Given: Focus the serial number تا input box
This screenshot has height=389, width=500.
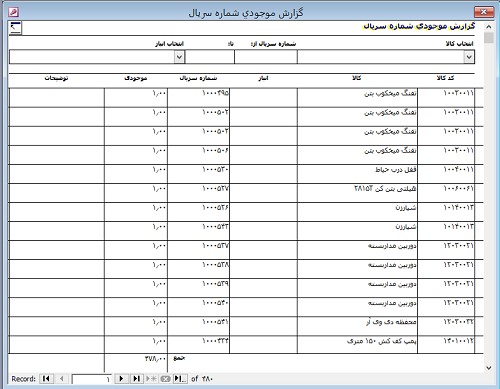Looking at the screenshot, I should click(210, 57).
